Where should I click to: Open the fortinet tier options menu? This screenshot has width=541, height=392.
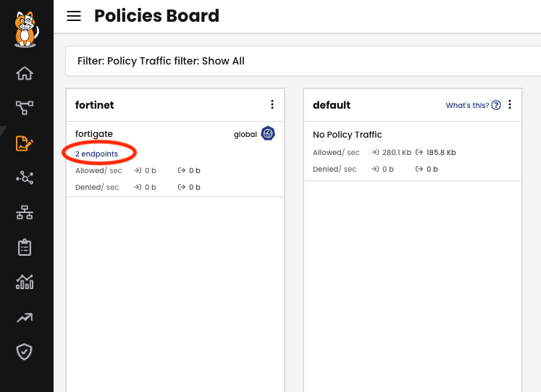272,104
